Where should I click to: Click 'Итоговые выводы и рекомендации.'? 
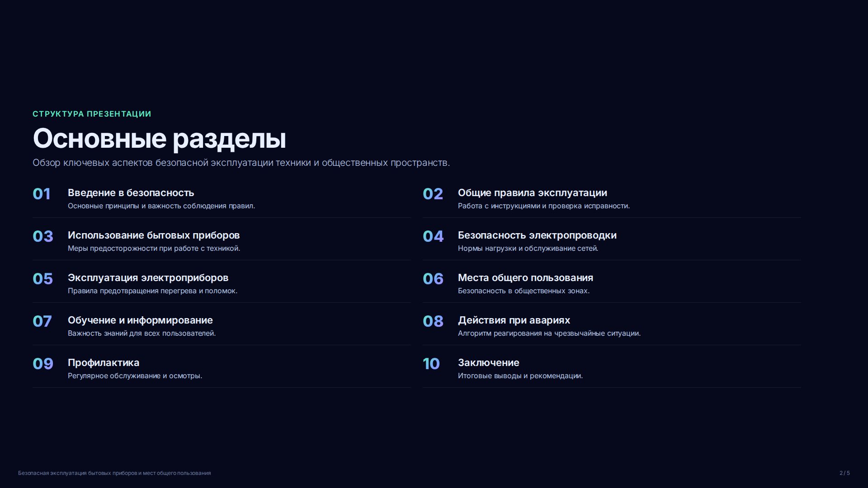click(x=520, y=376)
